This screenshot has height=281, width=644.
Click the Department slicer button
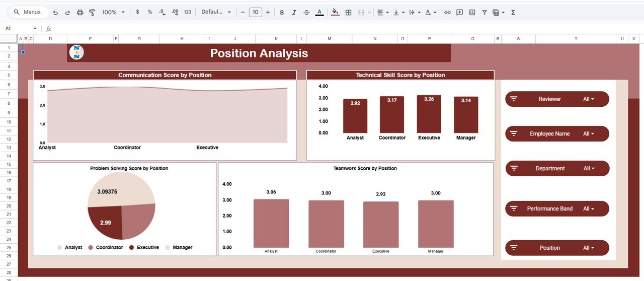pyautogui.click(x=557, y=169)
